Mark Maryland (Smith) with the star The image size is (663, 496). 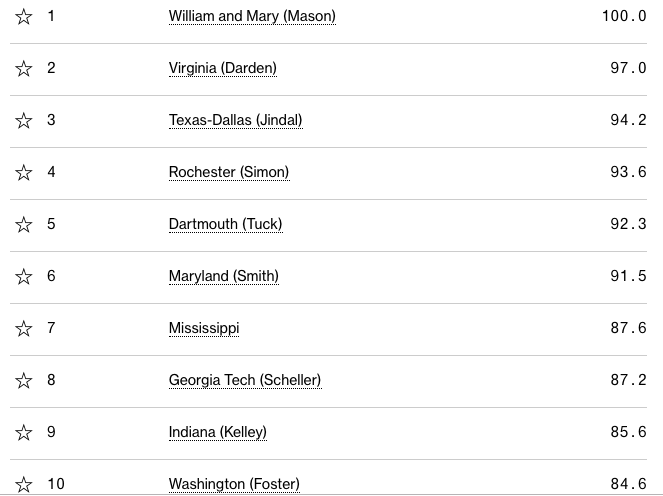(x=24, y=277)
